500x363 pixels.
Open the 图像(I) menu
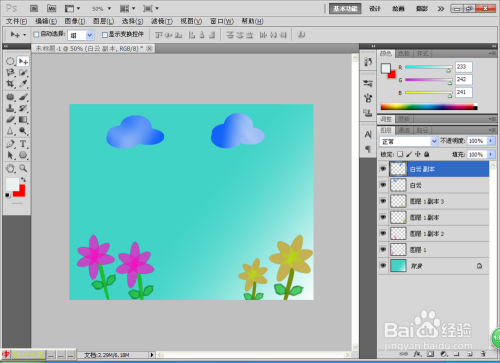tap(75, 21)
